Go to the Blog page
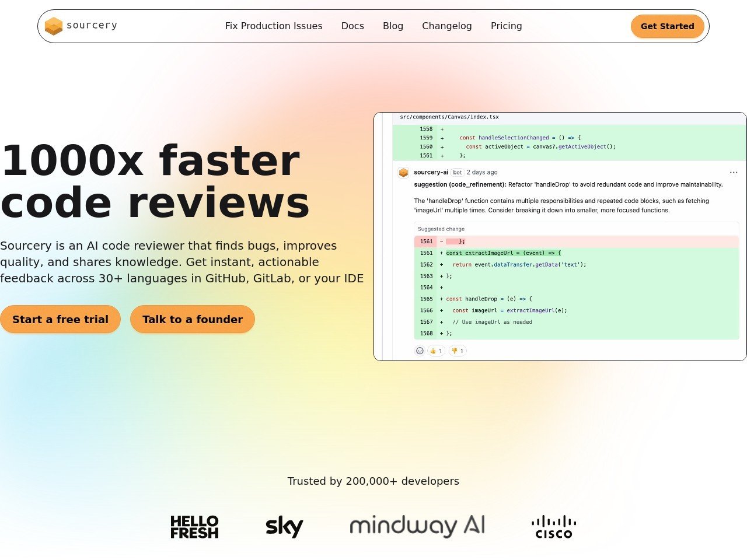 [x=393, y=26]
